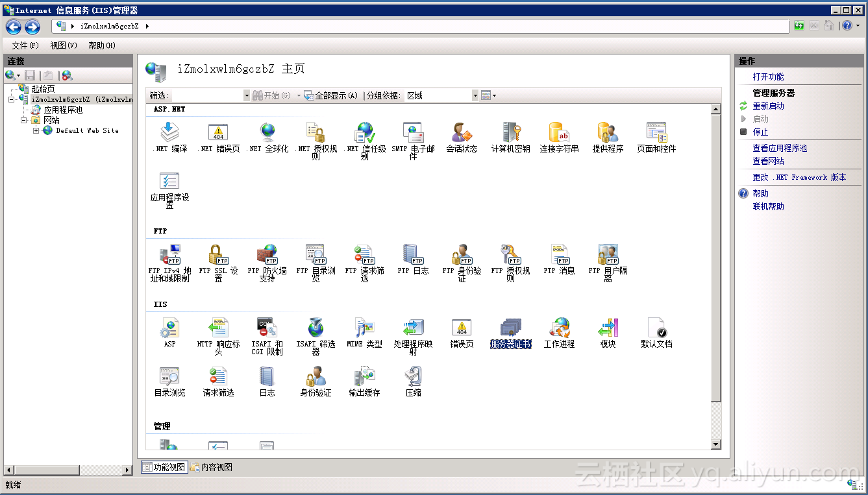Viewport: 868px width, 495px height.
Task: Open 工作进程 feature
Action: point(559,332)
